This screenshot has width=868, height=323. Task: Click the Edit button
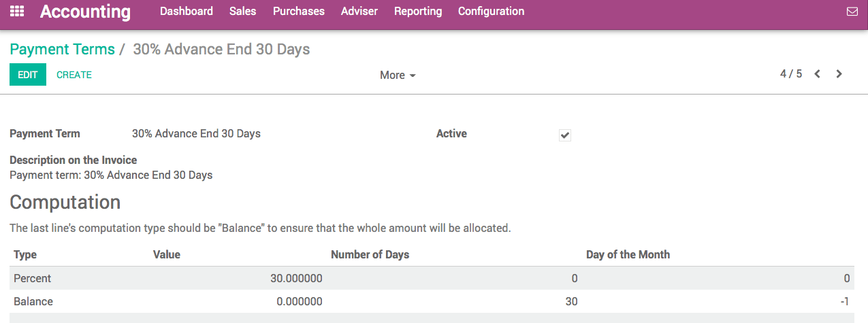[28, 75]
